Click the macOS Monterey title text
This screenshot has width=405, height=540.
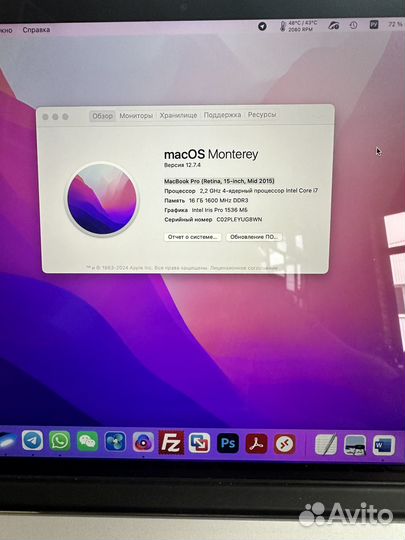pyautogui.click(x=211, y=154)
